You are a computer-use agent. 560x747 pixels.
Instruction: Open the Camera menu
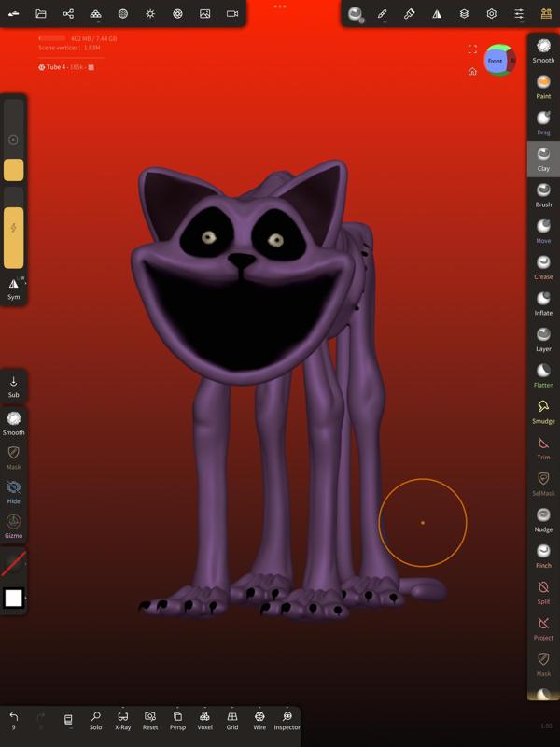[x=232, y=14]
